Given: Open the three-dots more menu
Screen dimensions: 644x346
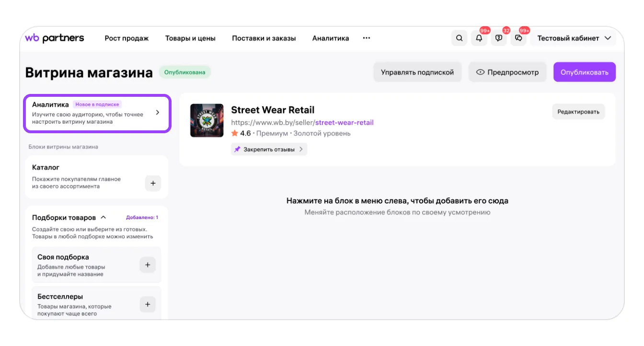Looking at the screenshot, I should tap(367, 38).
